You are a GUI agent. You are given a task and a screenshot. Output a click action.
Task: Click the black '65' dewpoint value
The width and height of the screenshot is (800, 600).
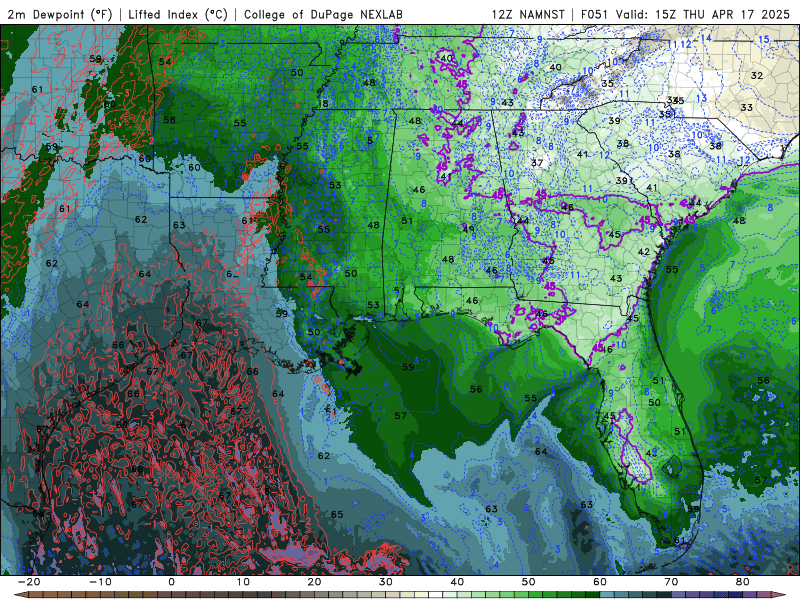tap(337, 514)
